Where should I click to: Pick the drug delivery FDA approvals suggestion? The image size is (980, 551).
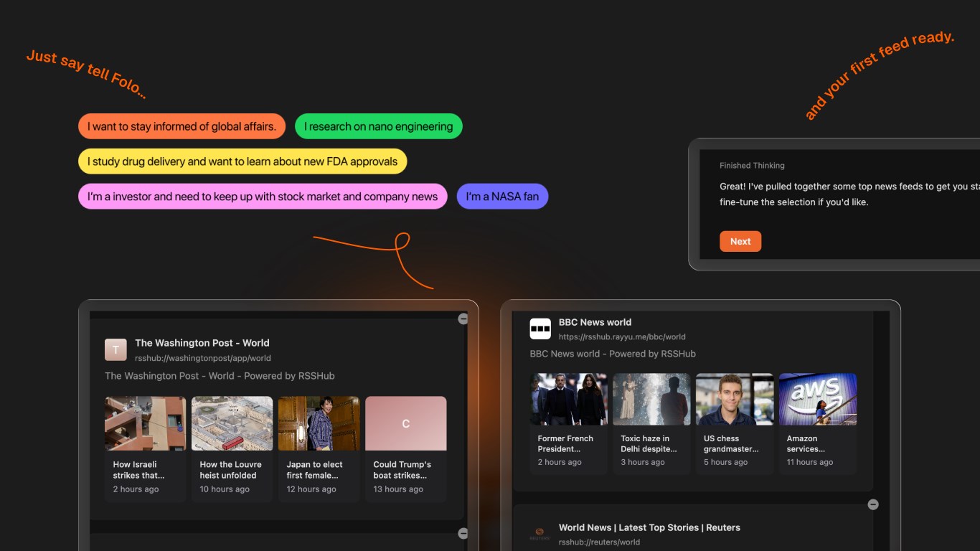point(242,161)
